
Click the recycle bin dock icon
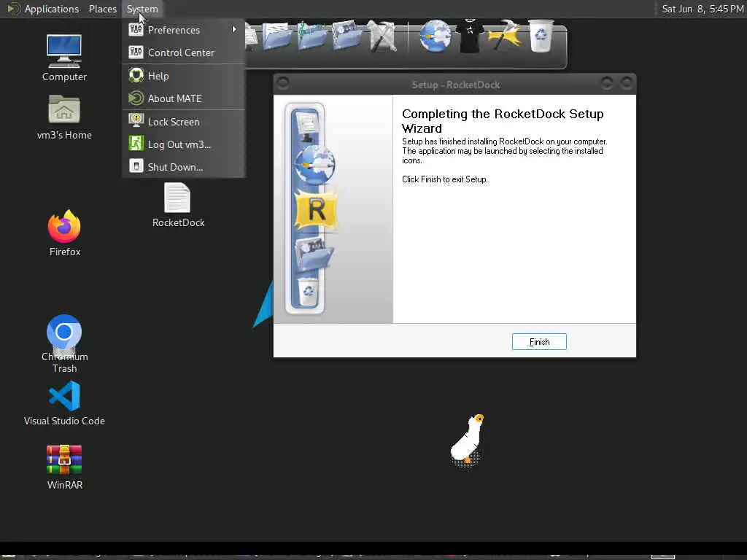(541, 36)
